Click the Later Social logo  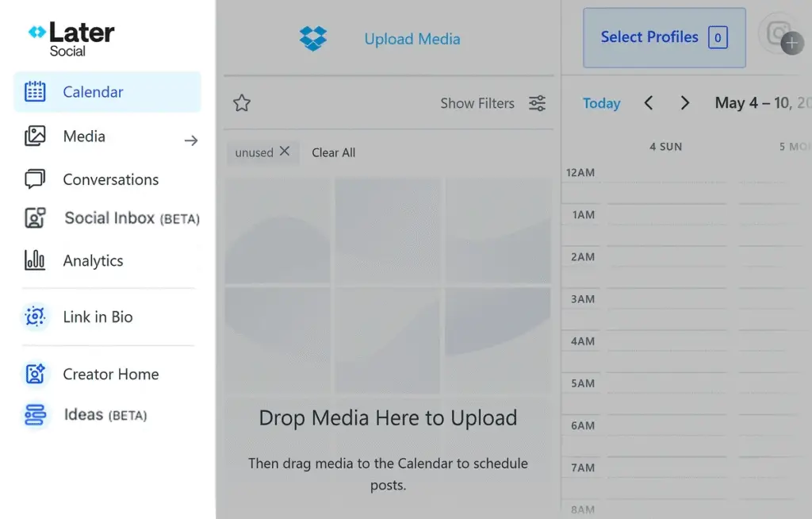(x=71, y=39)
